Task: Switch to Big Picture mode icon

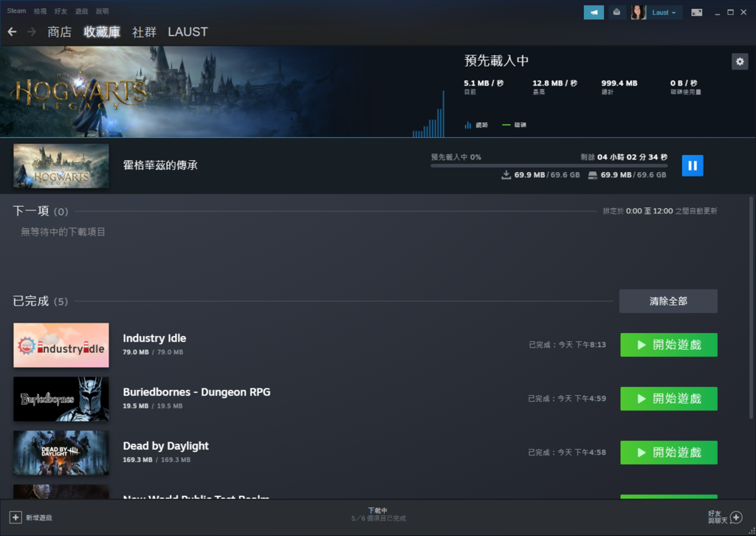Action: coord(697,13)
